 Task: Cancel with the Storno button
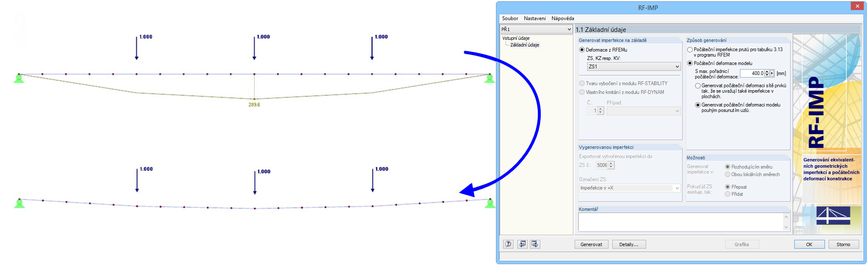click(843, 244)
